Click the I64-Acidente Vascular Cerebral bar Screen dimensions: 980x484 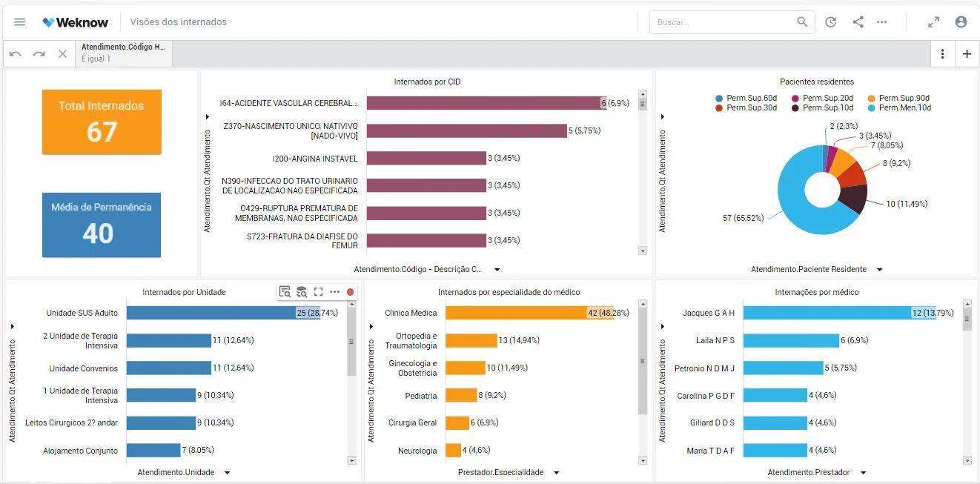(486, 103)
